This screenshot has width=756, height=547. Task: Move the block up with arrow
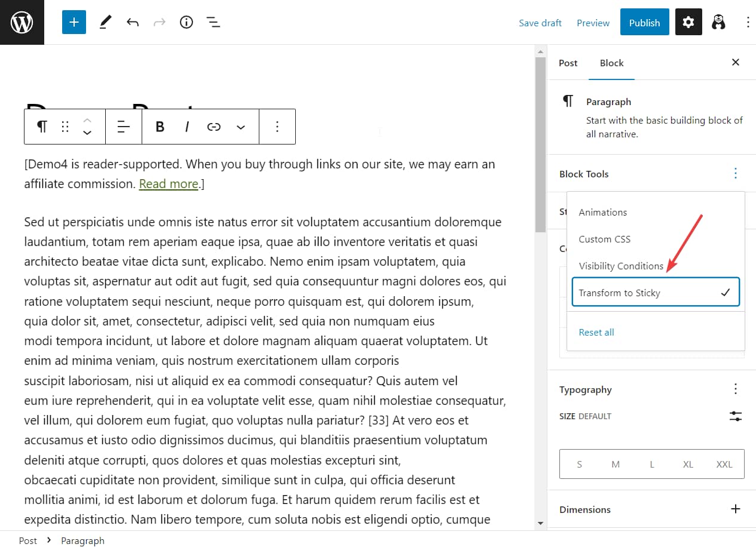pos(87,120)
